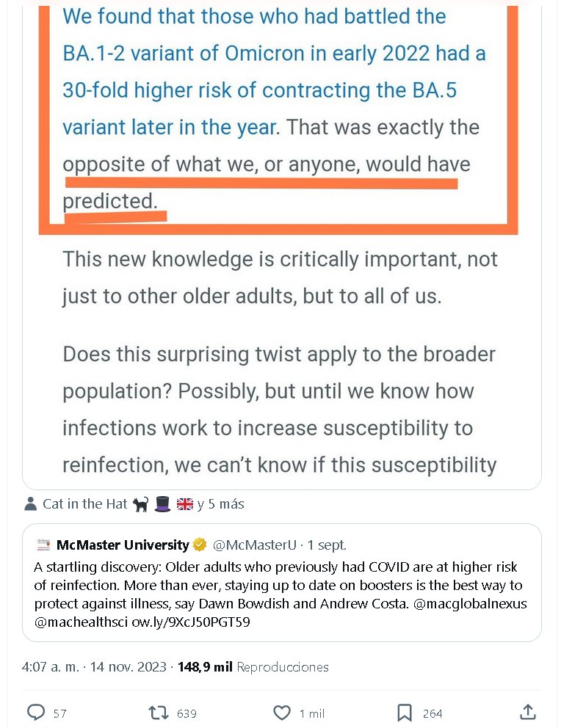Click the tagged people person icon
This screenshot has height=728, width=561.
31,504
